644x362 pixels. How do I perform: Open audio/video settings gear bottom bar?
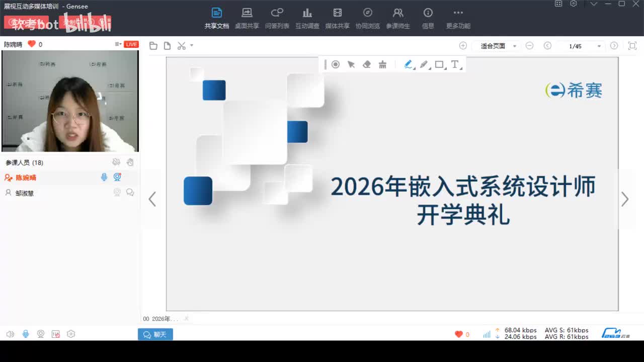click(x=71, y=334)
